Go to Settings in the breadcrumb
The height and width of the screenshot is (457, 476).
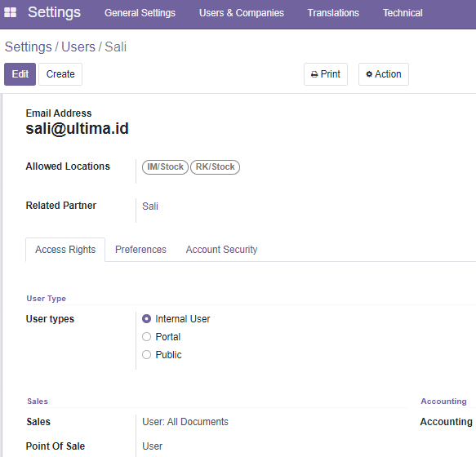29,47
